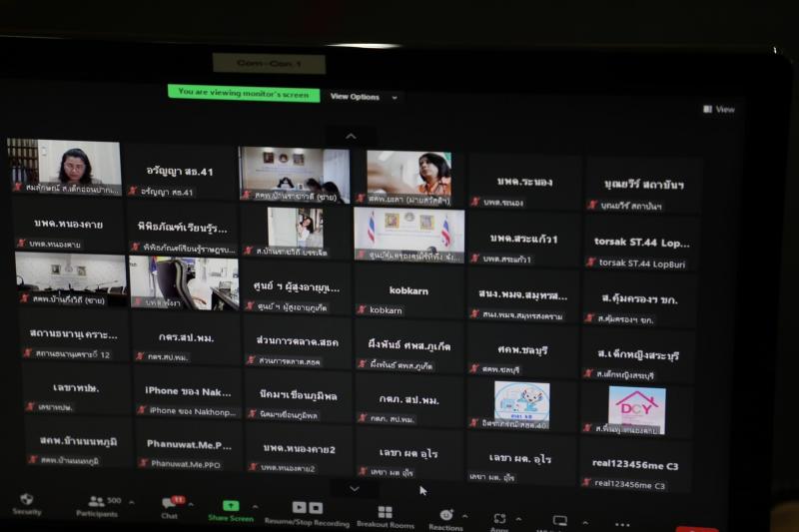Click the Whiteboard monitor icon
Viewport: 799px width, 532px height.
point(560,521)
